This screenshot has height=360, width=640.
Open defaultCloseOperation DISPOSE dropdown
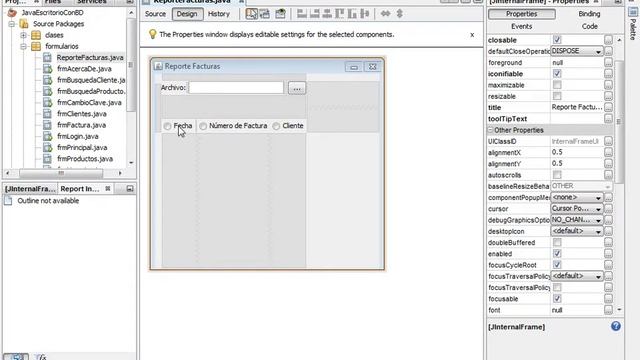(577, 51)
